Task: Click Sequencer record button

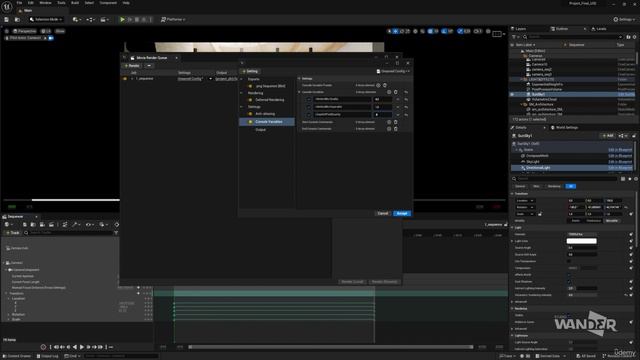Action: point(43,347)
